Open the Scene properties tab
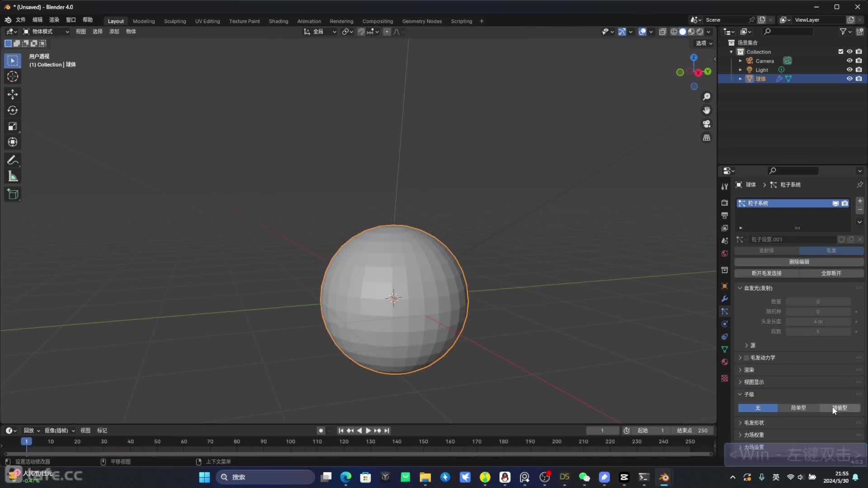The height and width of the screenshot is (488, 868). 725,241
